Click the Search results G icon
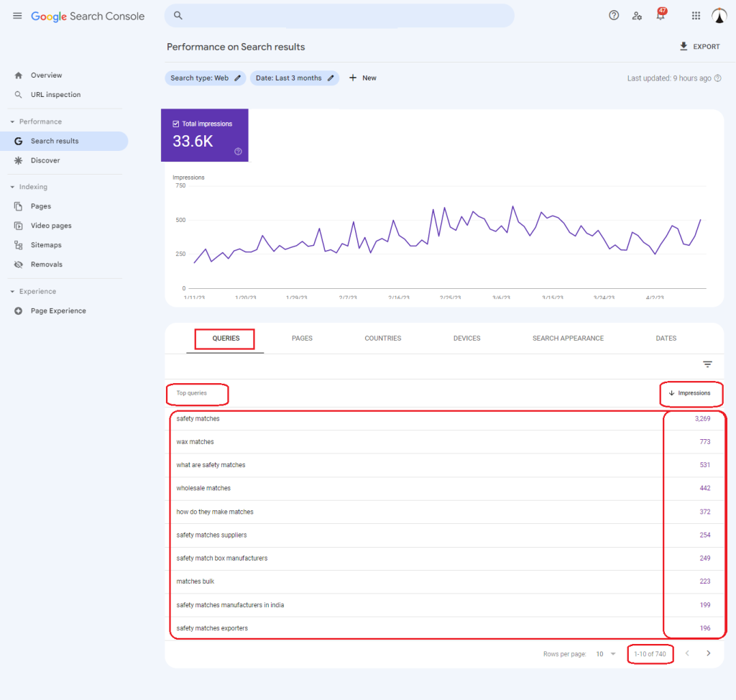This screenshot has height=700, width=736. tap(18, 142)
